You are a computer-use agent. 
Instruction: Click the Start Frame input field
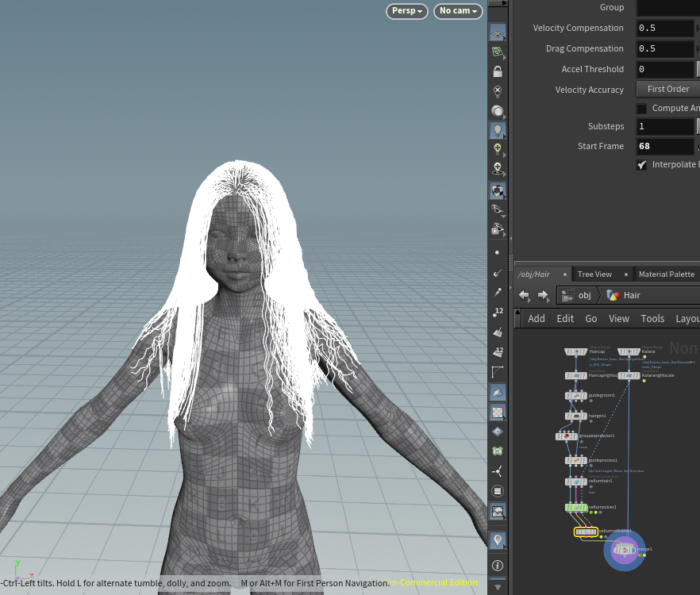click(665, 147)
